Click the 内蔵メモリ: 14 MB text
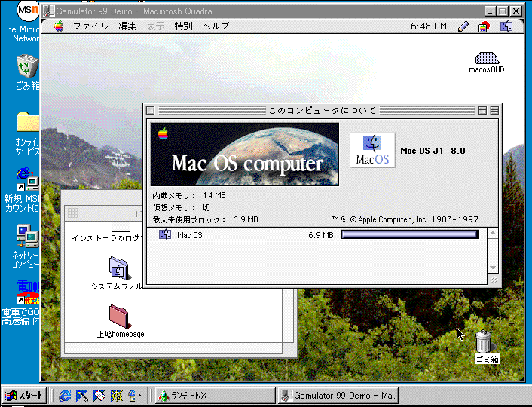This screenshot has height=407, width=532. pos(189,195)
